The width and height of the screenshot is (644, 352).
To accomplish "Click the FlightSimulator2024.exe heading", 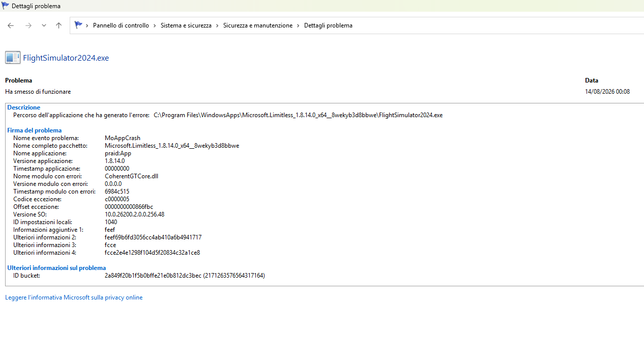I will click(x=66, y=58).
